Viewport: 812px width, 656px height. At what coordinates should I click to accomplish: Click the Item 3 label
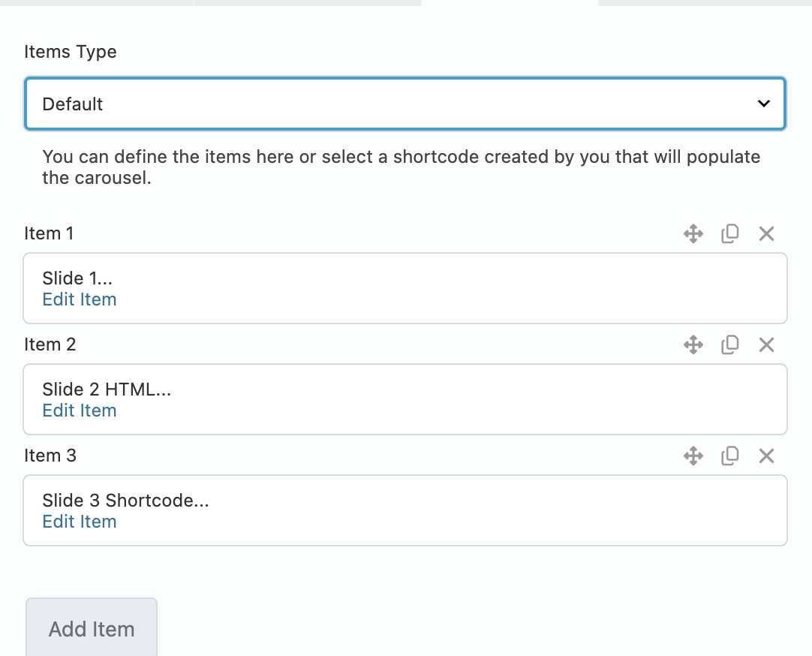(50, 456)
